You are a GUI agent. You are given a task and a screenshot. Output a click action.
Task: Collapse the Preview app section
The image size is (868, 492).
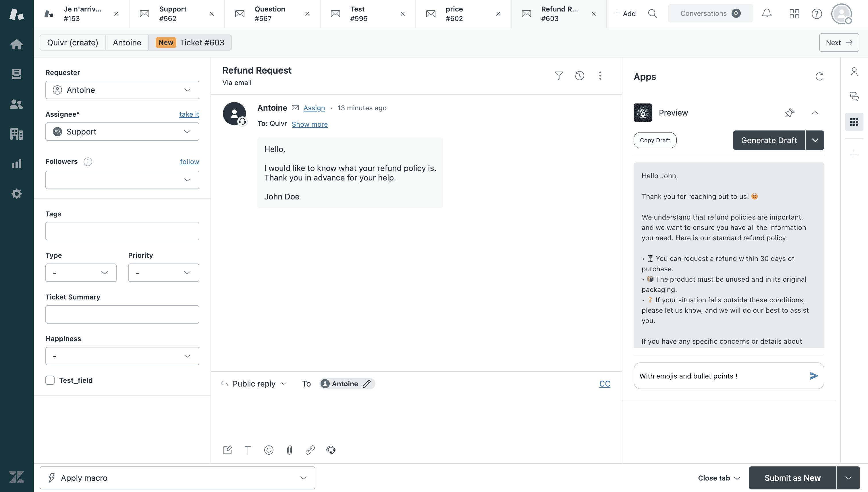click(x=815, y=113)
